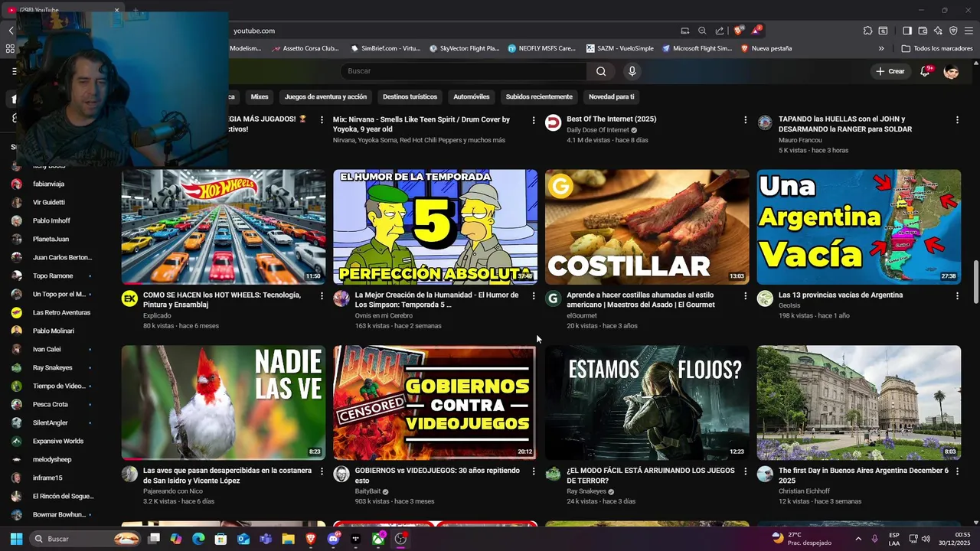This screenshot has width=980, height=551.
Task: Select the Automóviles filter chip
Action: [x=471, y=96]
